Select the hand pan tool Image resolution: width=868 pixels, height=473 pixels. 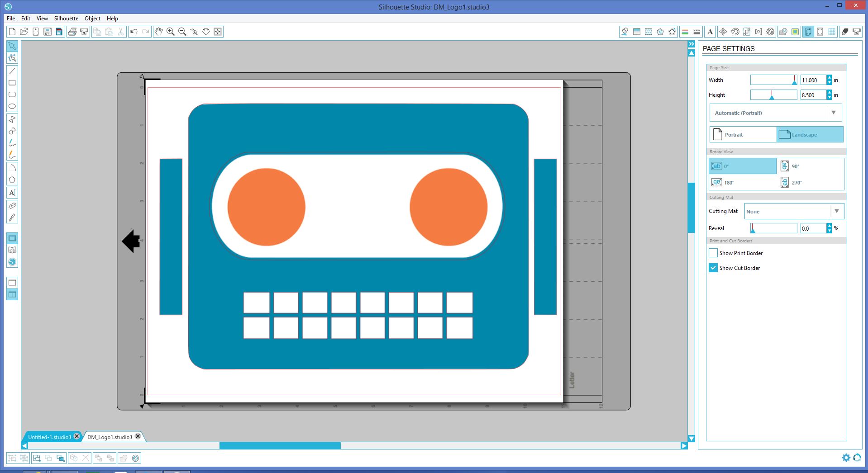tap(159, 32)
